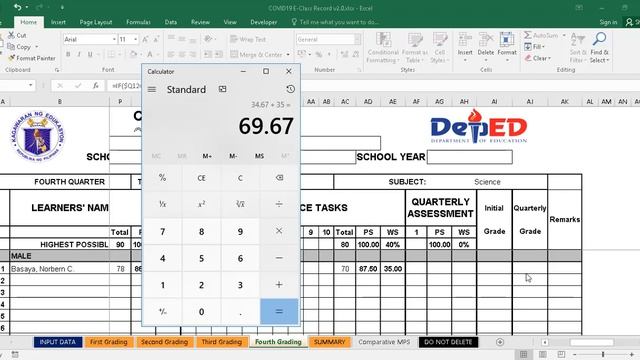Image resolution: width=640 pixels, height=360 pixels.
Task: Click the M- memory subtract button
Action: (x=233, y=156)
